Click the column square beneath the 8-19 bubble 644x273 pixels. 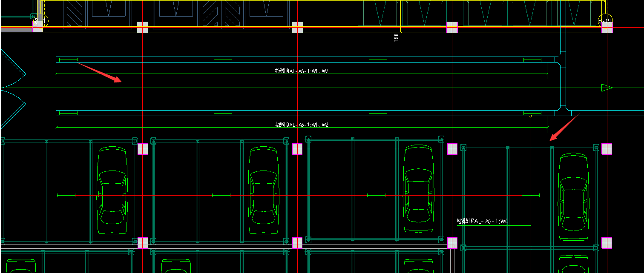[x=607, y=28]
